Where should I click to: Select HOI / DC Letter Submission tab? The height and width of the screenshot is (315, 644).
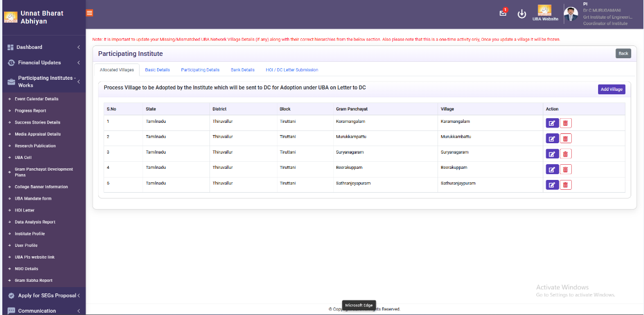[x=291, y=70]
